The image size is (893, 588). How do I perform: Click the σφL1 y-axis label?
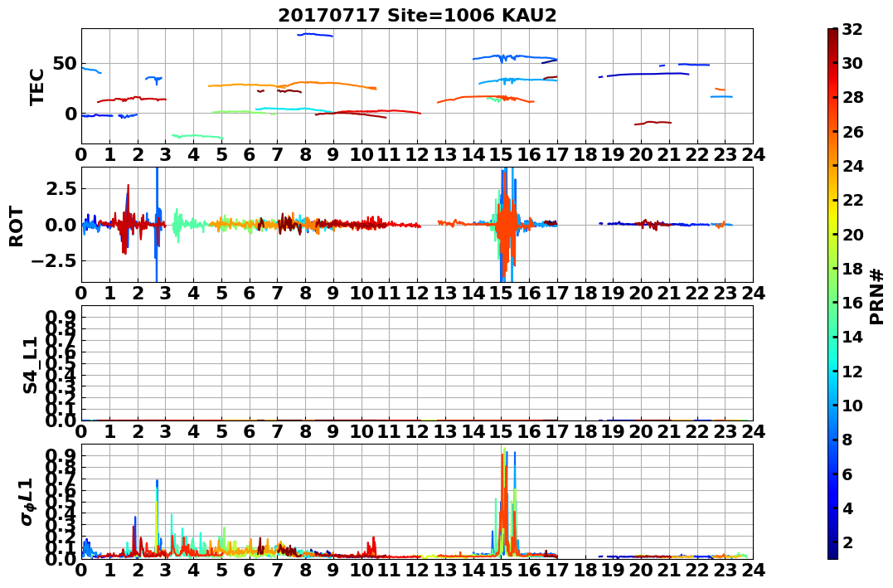click(x=27, y=502)
